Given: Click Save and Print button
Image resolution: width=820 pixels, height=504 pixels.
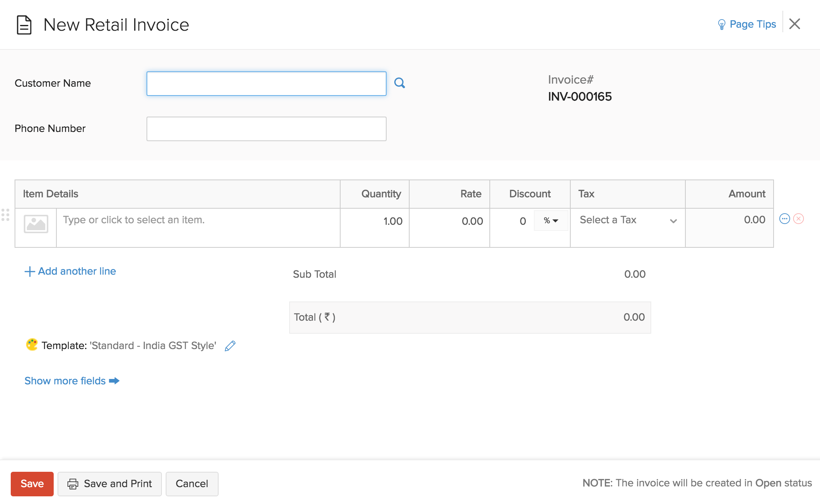Looking at the screenshot, I should 110,484.
